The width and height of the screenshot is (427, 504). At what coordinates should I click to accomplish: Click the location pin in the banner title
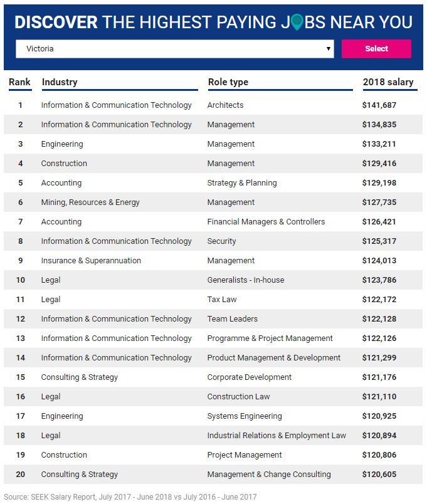tap(297, 22)
